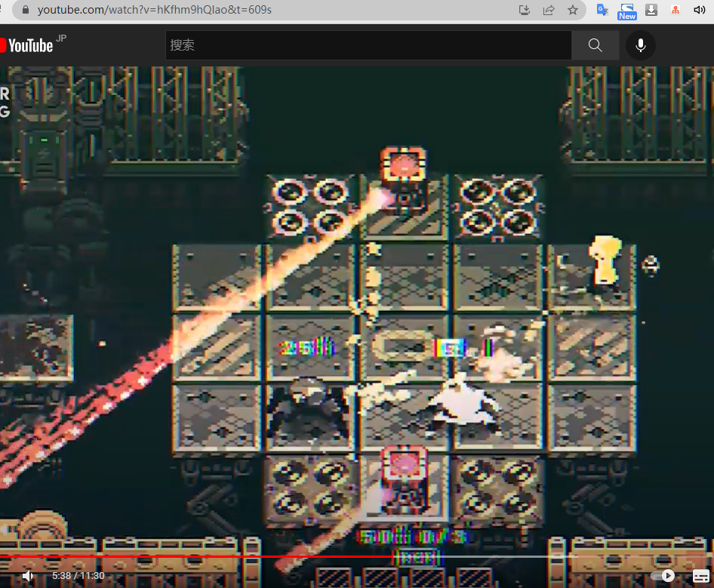Toggle the autoplay switch in player
Image resolution: width=714 pixels, height=588 pixels.
[663, 576]
